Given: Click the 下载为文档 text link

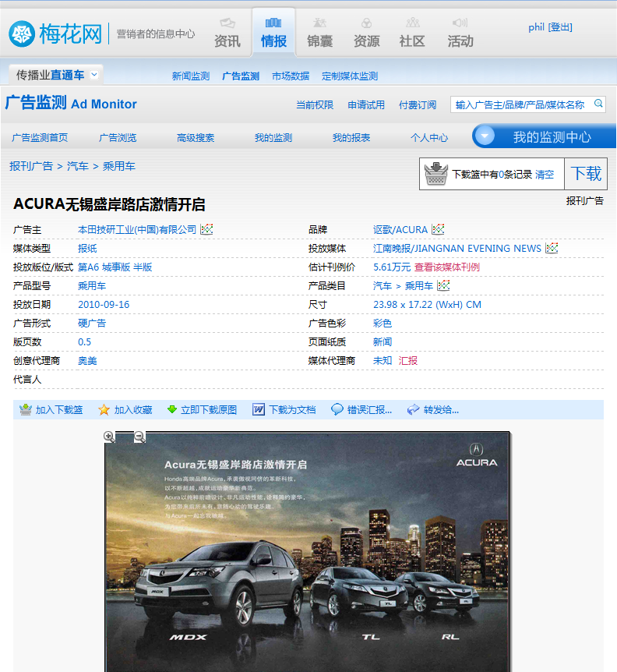Looking at the screenshot, I should pyautogui.click(x=292, y=410).
